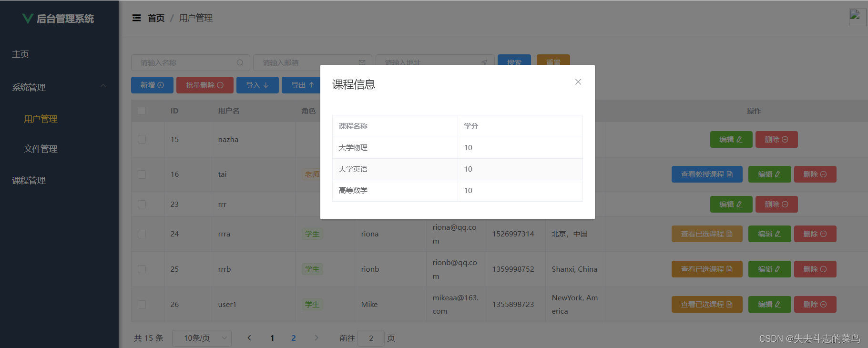Tick the checkbox for row ID 23
868x348 pixels.
pyautogui.click(x=142, y=204)
